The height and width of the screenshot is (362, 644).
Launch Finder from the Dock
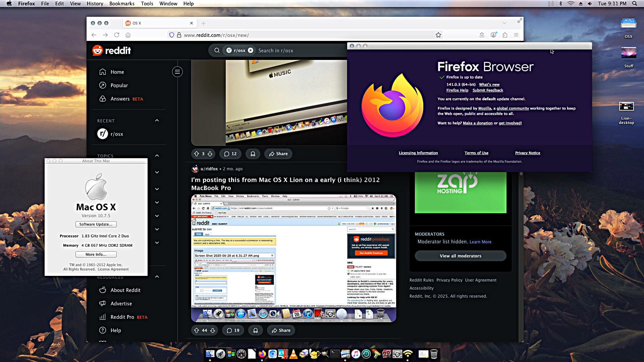pyautogui.click(x=210, y=354)
